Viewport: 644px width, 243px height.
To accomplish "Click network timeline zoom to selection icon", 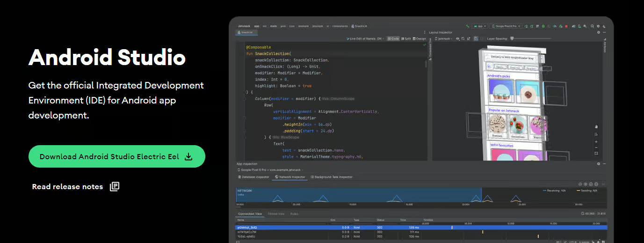I will (x=596, y=184).
